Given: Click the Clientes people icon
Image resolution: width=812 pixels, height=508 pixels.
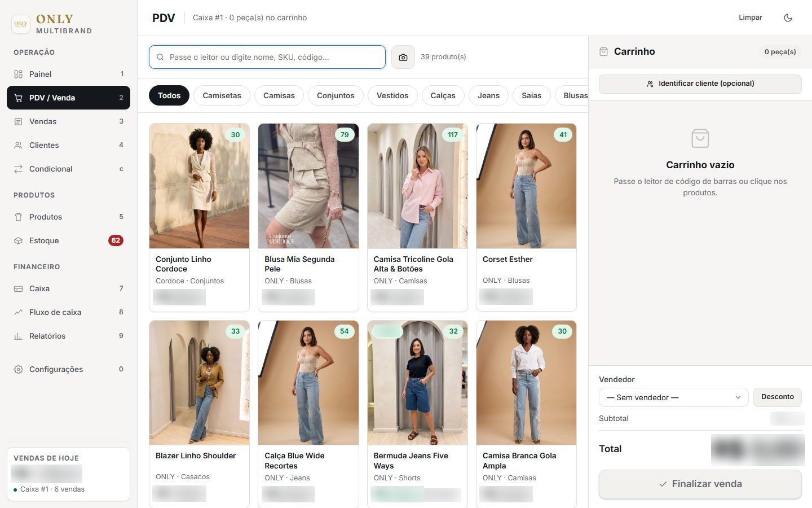Looking at the screenshot, I should pyautogui.click(x=18, y=145).
